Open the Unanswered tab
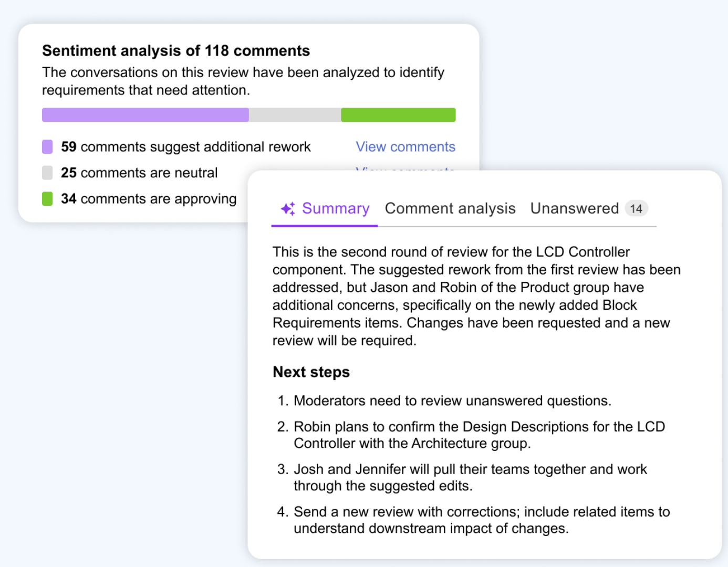This screenshot has width=728, height=567. click(574, 209)
